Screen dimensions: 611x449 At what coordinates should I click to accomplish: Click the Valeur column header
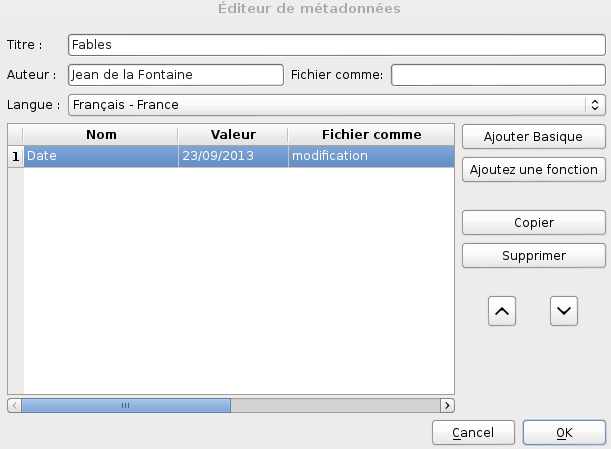click(x=233, y=135)
